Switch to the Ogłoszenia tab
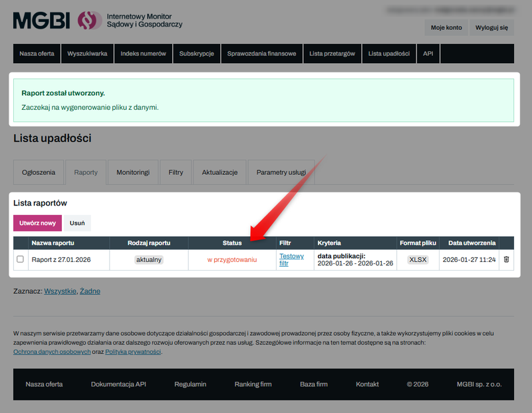 tap(39, 172)
